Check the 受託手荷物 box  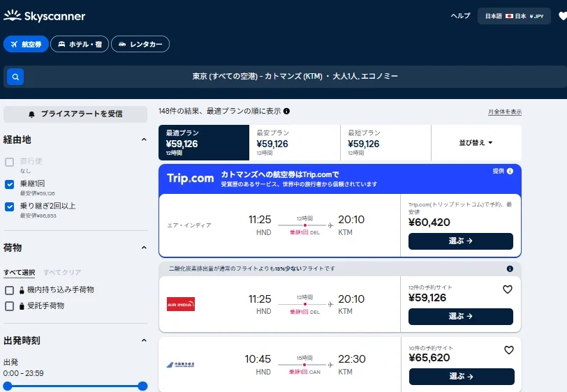pyautogui.click(x=9, y=306)
